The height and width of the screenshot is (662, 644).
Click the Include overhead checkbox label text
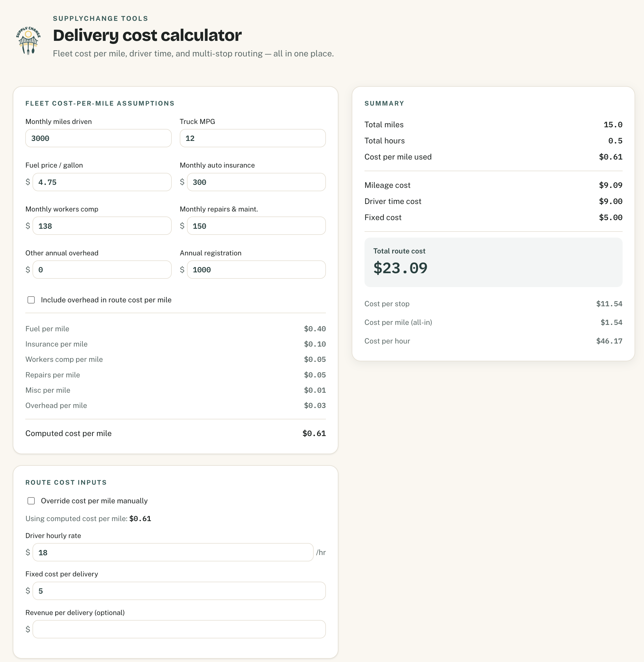(x=106, y=300)
